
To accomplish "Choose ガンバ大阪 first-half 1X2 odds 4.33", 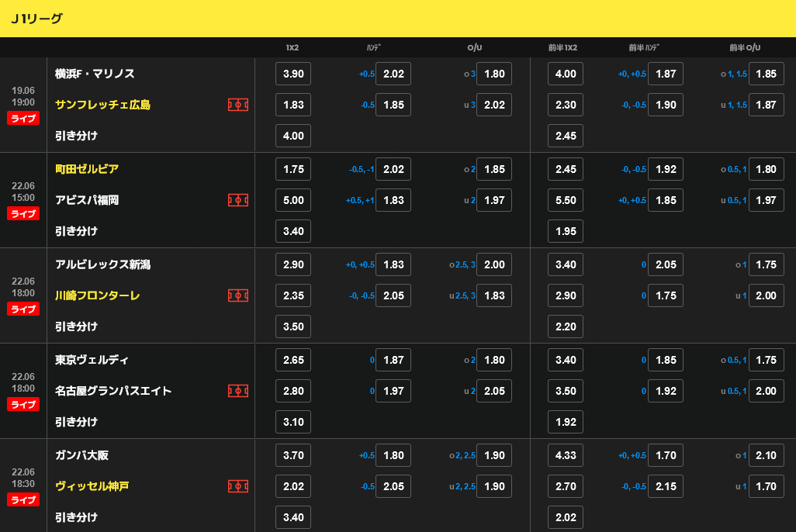I will [x=566, y=455].
